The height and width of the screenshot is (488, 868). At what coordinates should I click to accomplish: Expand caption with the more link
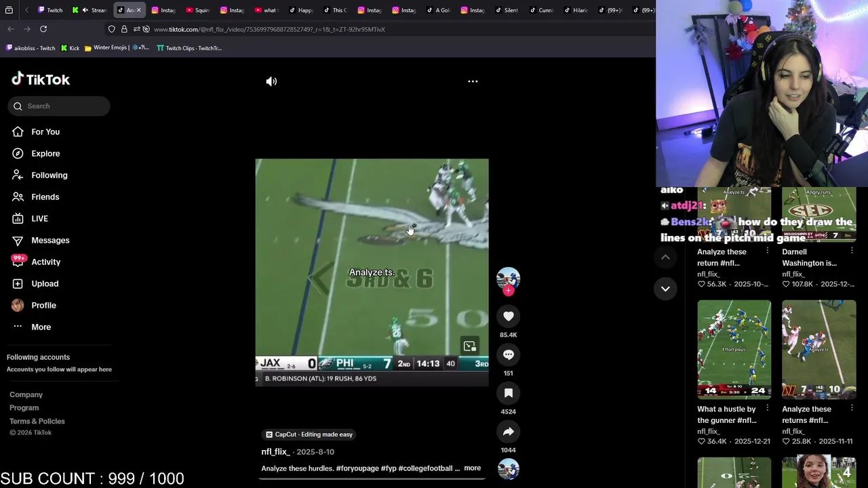click(x=472, y=468)
